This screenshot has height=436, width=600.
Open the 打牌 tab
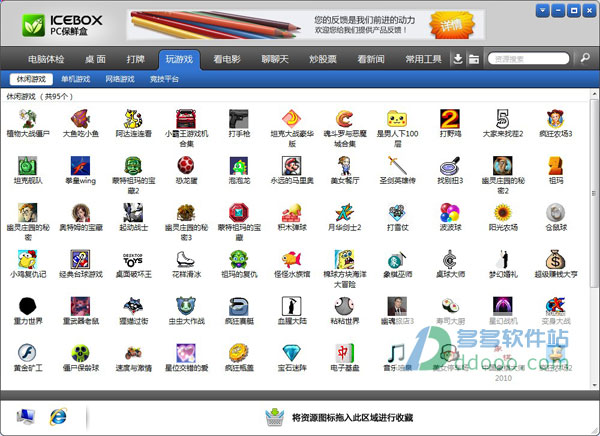click(x=135, y=59)
